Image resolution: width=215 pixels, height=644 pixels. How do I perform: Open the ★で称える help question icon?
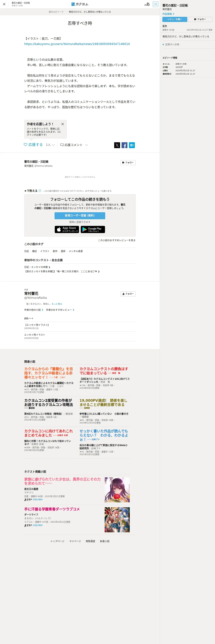(x=40, y=191)
